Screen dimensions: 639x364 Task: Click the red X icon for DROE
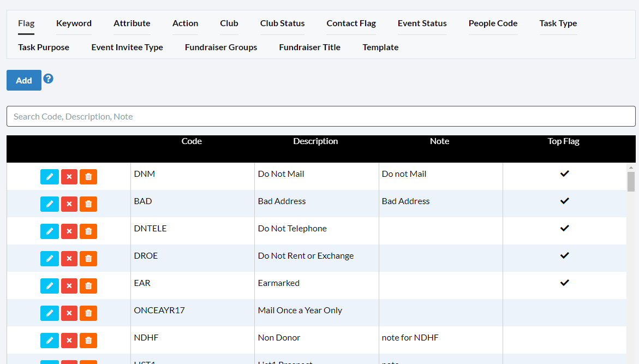pyautogui.click(x=69, y=259)
